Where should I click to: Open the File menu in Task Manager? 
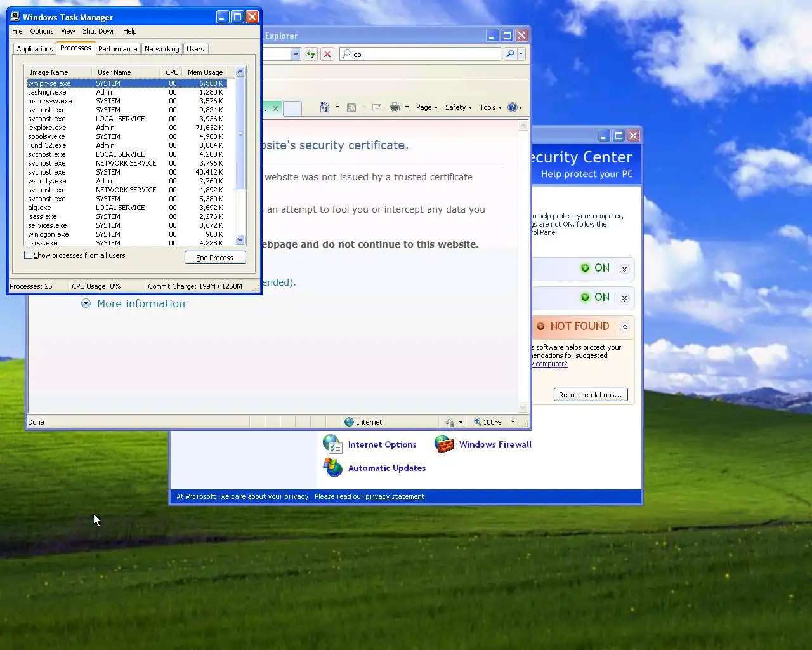coord(17,31)
